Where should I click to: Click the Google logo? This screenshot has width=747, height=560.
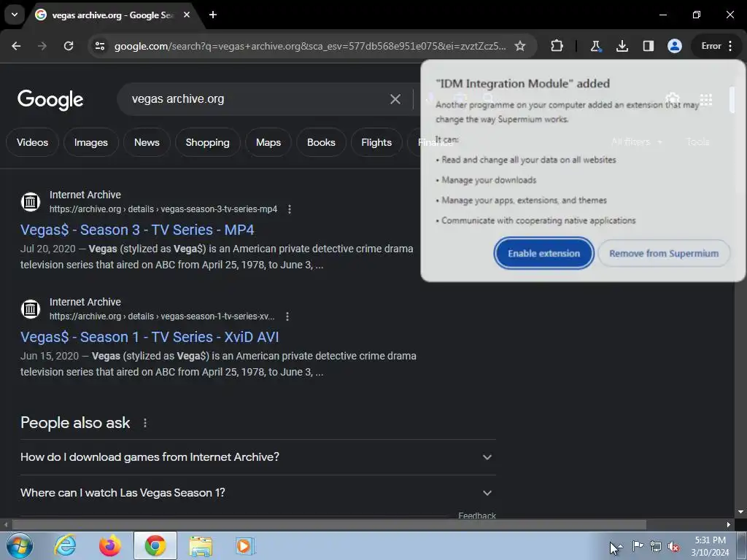pyautogui.click(x=50, y=99)
